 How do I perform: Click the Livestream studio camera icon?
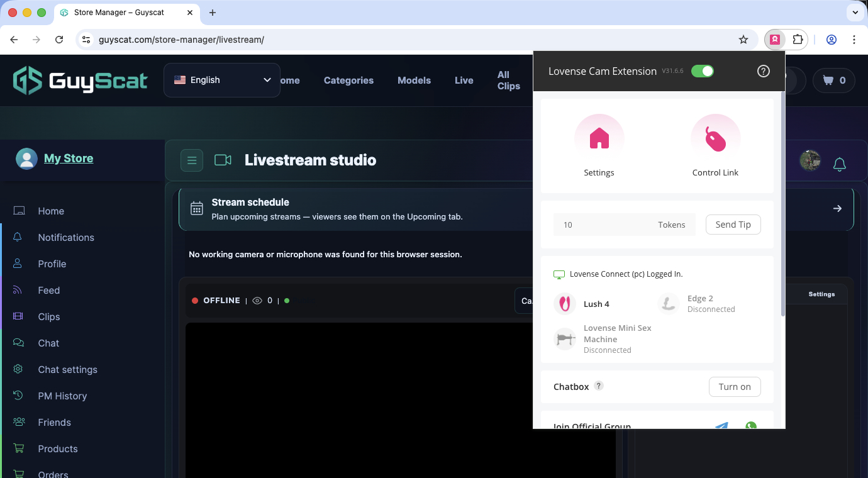tap(223, 160)
